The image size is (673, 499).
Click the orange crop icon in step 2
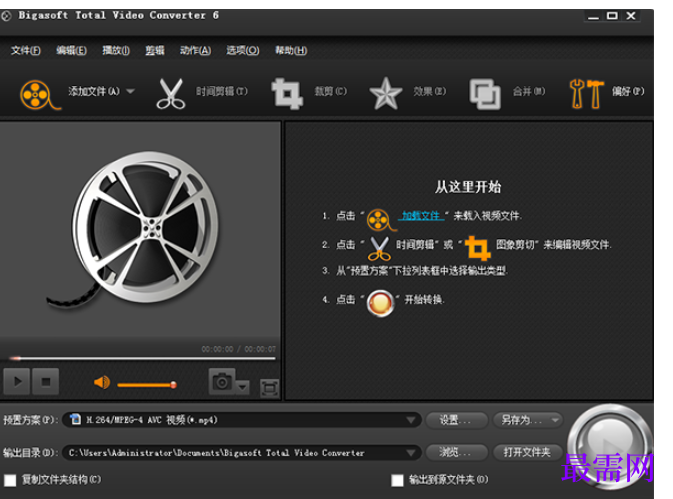coord(478,248)
